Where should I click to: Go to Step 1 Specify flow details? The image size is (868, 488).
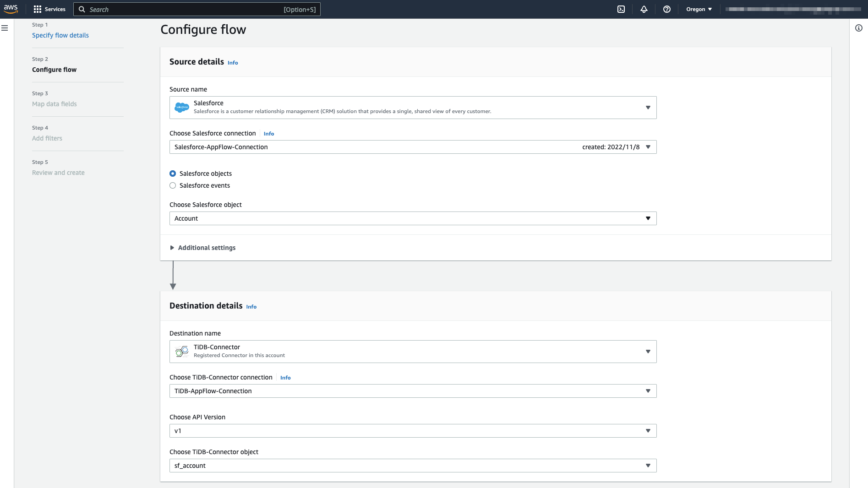[x=60, y=35]
